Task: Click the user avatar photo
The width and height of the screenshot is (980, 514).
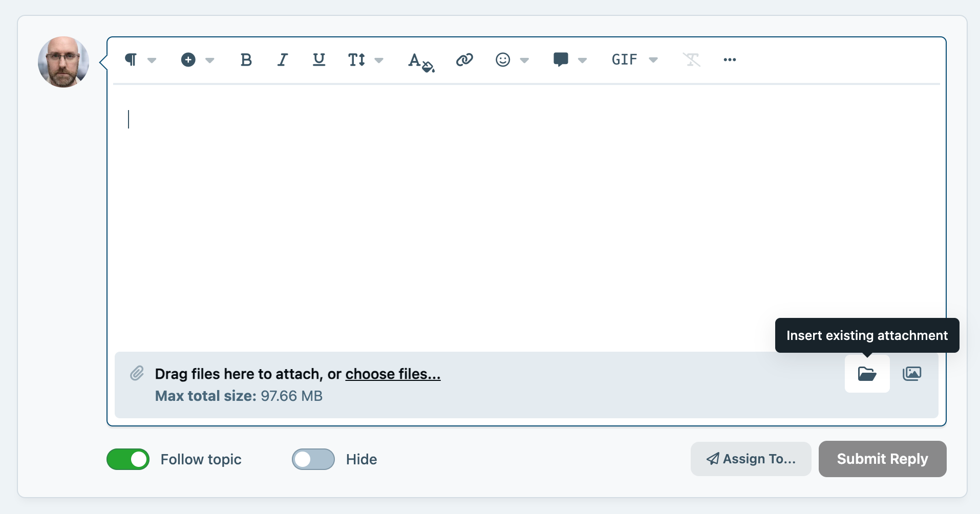Action: pos(63,62)
